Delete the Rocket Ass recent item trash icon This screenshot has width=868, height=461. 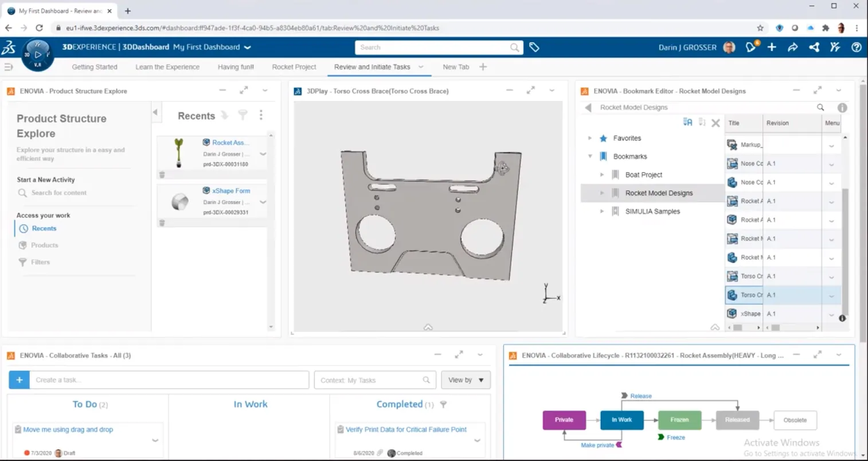[162, 175]
